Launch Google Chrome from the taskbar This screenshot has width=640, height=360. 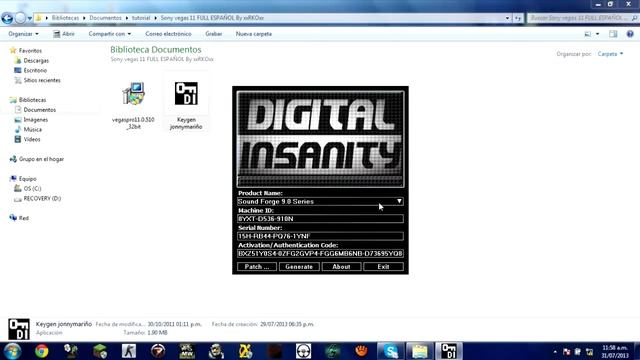pyautogui.click(x=41, y=351)
